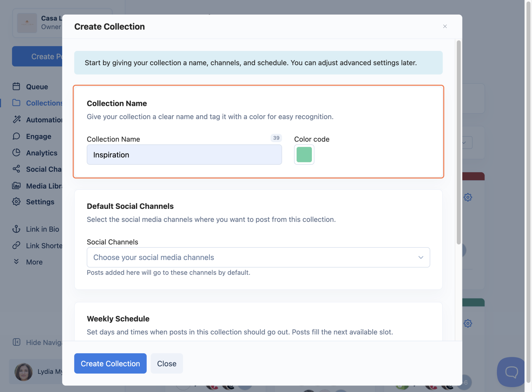Collapse sidebar with Hide Navigation icon
The image size is (532, 392).
(x=16, y=342)
